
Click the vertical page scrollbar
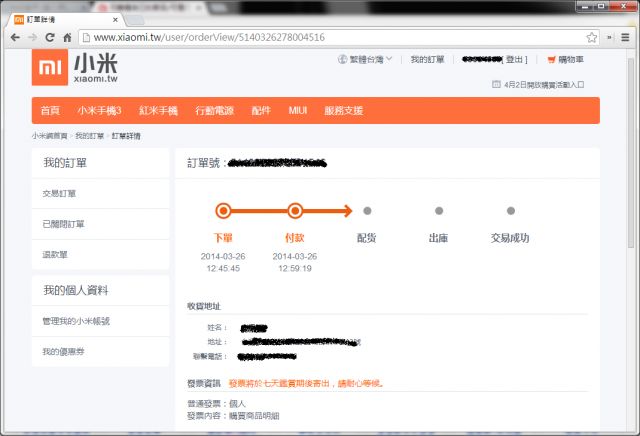click(x=631, y=153)
